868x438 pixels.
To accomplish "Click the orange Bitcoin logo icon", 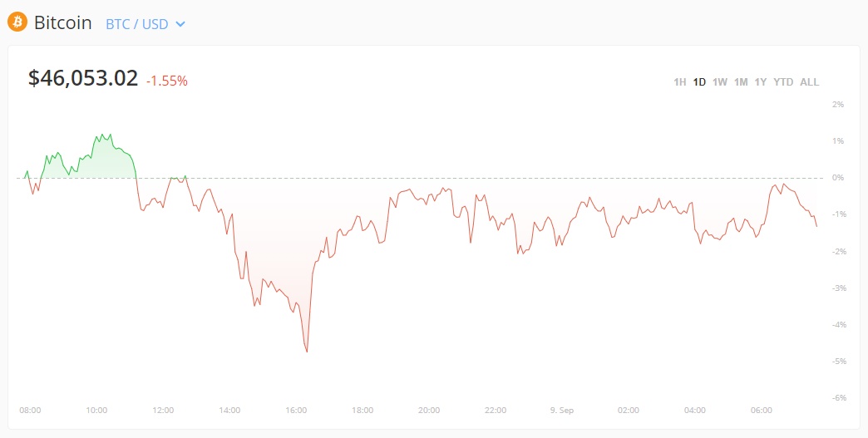I will pos(17,22).
